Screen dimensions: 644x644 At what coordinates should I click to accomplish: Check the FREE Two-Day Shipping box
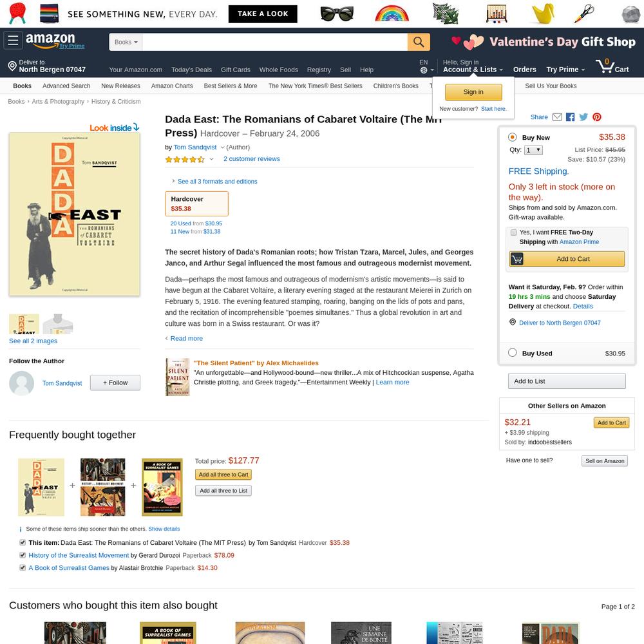513,232
